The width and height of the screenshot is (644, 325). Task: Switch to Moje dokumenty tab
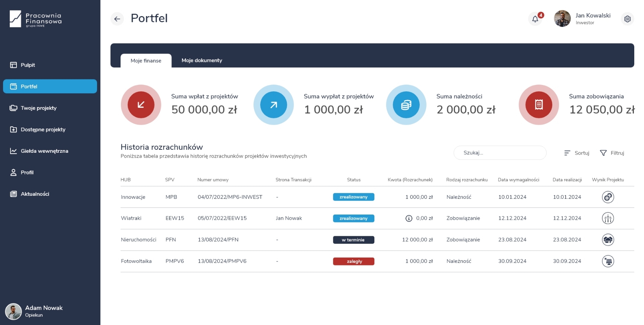(201, 60)
